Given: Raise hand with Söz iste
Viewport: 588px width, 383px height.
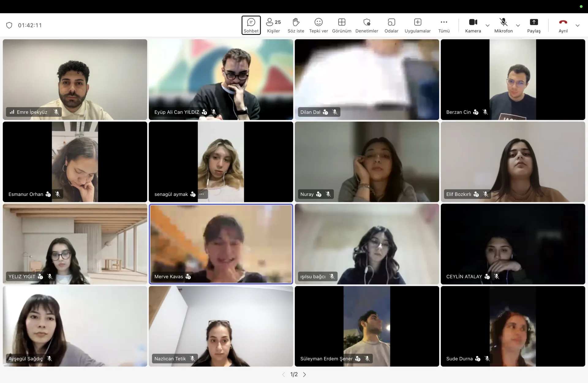Looking at the screenshot, I should (x=296, y=25).
